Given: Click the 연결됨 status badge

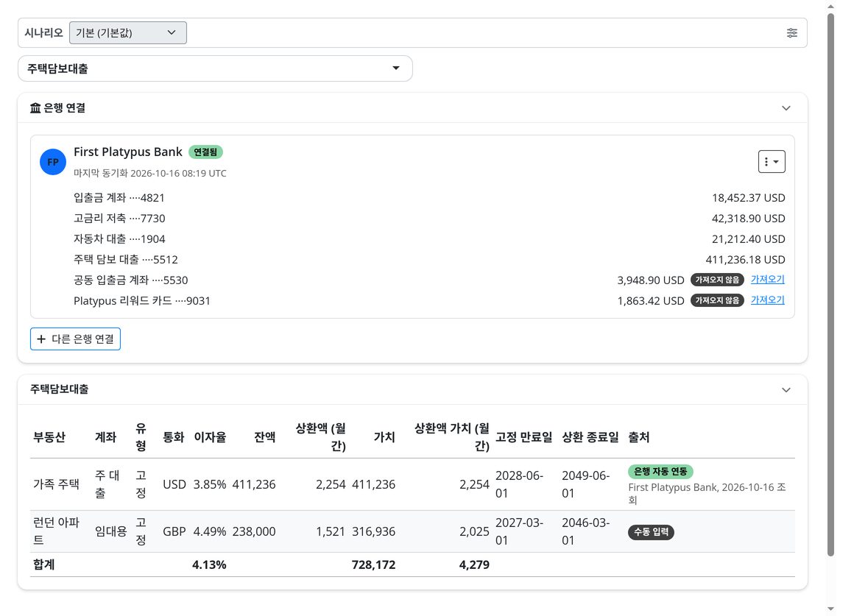Looking at the screenshot, I should (205, 152).
